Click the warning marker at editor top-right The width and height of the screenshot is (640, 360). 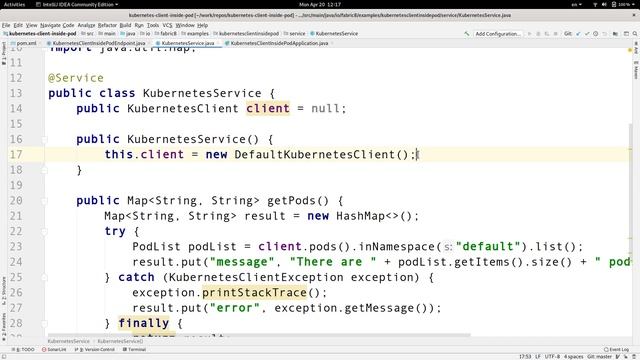point(630,50)
